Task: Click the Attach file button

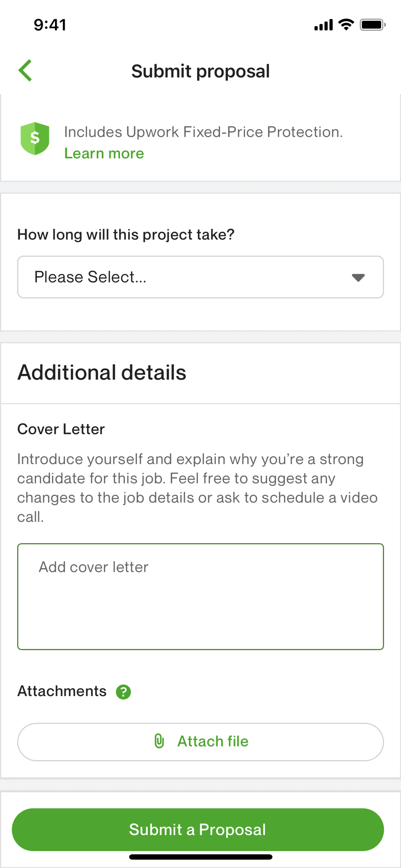Action: pyautogui.click(x=200, y=742)
